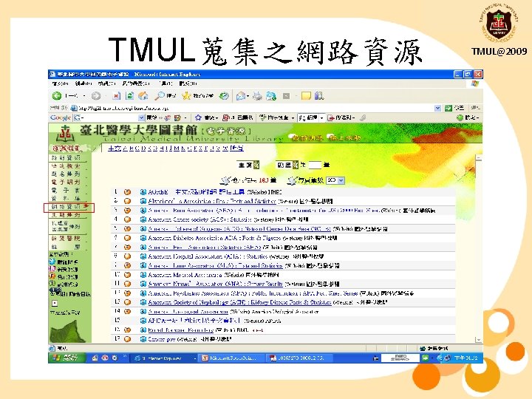
Task: Print the page with the printer icon
Action: pos(258,96)
